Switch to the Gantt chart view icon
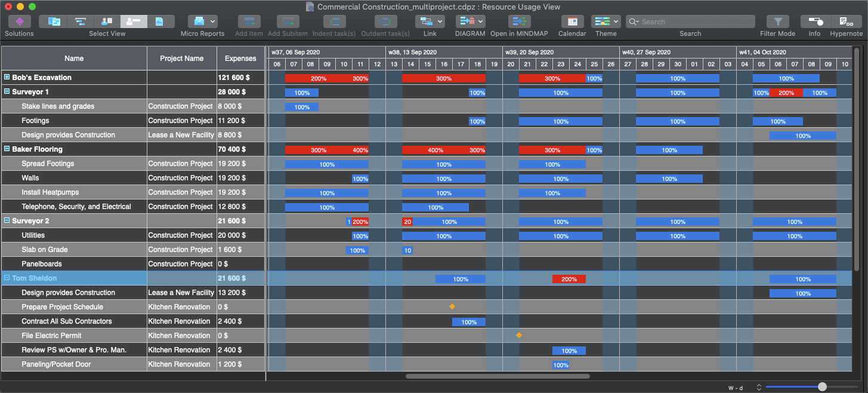Viewport: 868px width, 393px height. (80, 22)
